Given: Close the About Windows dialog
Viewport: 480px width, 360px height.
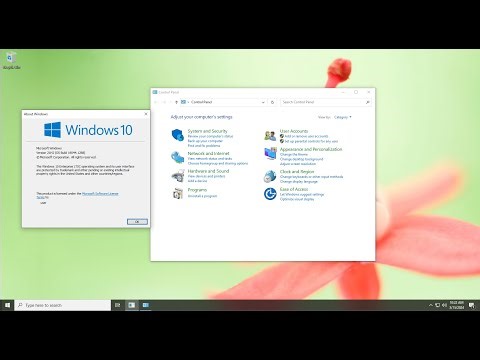Looking at the screenshot, I should [146, 114].
